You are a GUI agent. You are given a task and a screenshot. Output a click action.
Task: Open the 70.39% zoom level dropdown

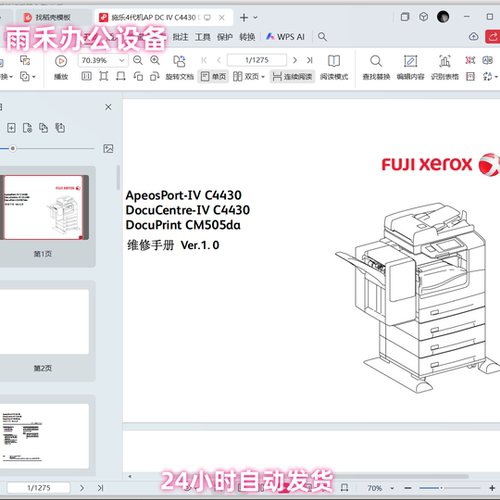(122, 60)
